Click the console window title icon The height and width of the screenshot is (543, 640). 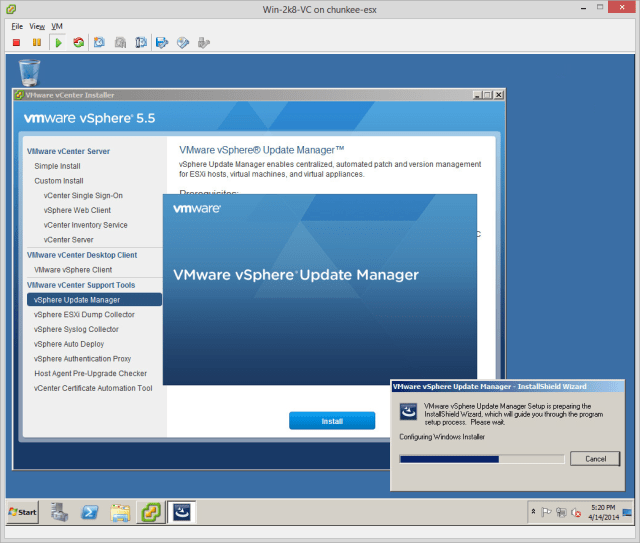pyautogui.click(x=11, y=9)
